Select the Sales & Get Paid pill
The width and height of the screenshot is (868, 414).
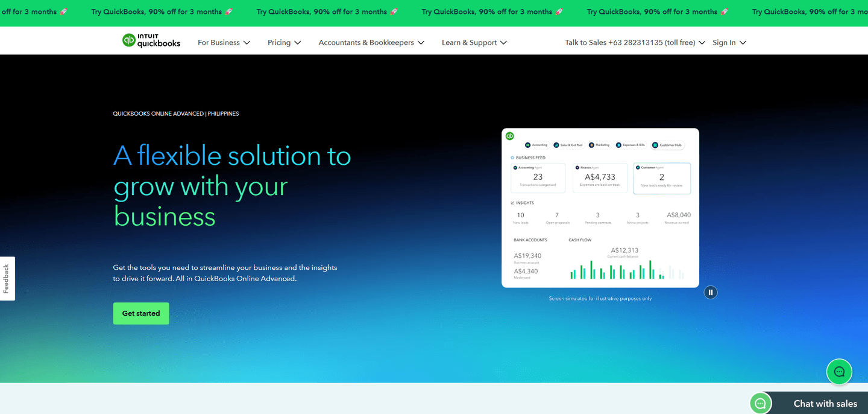(x=568, y=145)
